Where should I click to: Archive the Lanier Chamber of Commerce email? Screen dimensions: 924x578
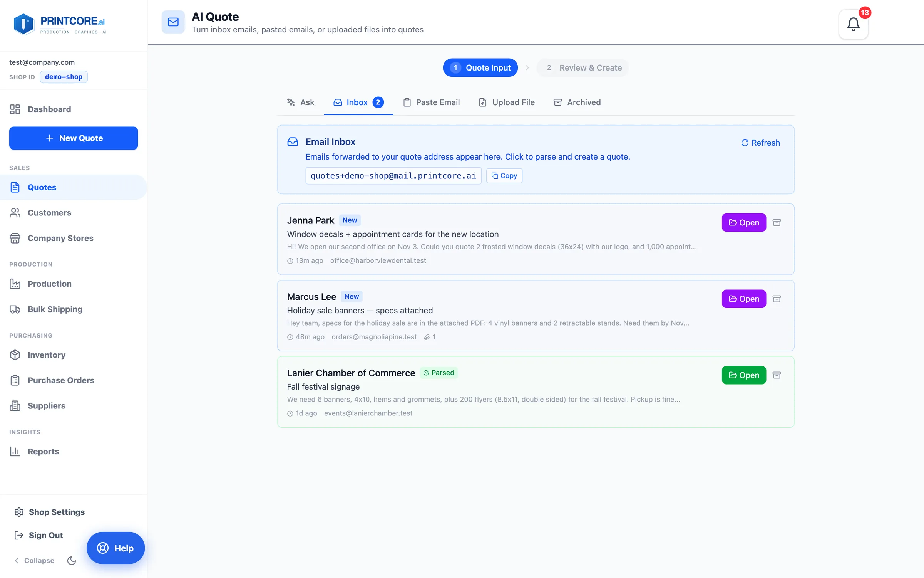[x=777, y=375]
